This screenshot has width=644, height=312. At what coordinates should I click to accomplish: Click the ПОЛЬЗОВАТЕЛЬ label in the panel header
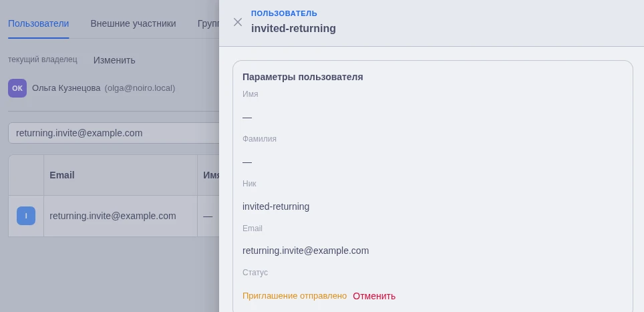(x=284, y=13)
